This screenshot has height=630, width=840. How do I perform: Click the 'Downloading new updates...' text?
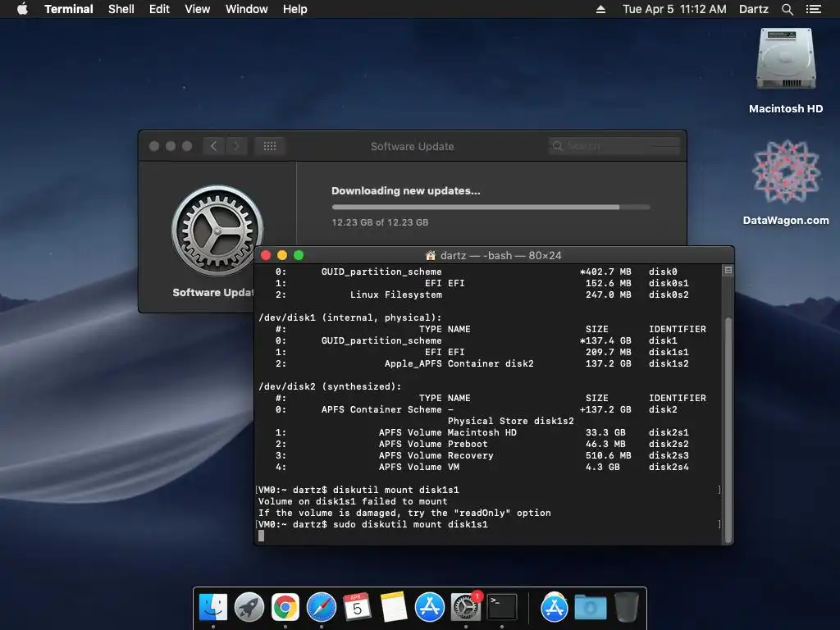click(405, 190)
